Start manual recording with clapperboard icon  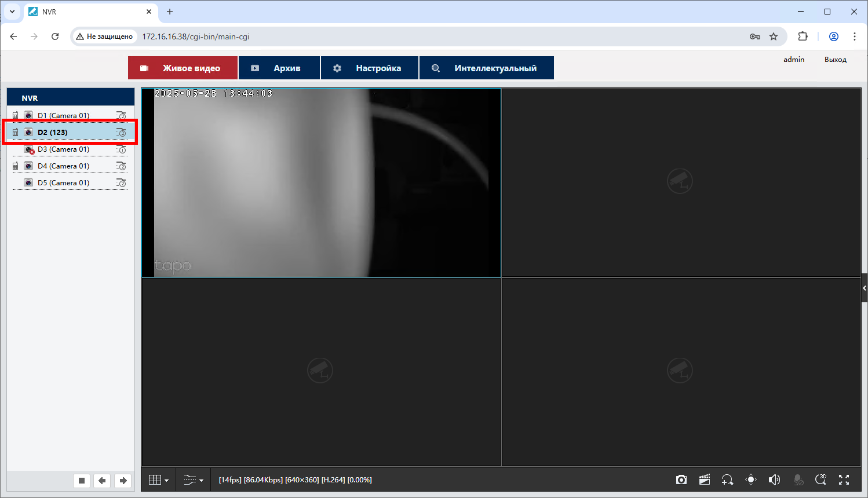point(705,479)
